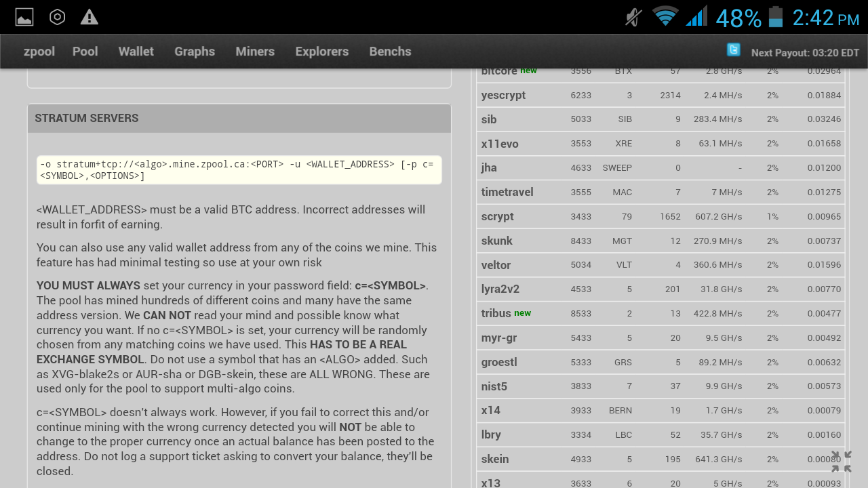Viewport: 868px width, 488px height.
Task: Open the sib algorithm link
Action: click(489, 119)
